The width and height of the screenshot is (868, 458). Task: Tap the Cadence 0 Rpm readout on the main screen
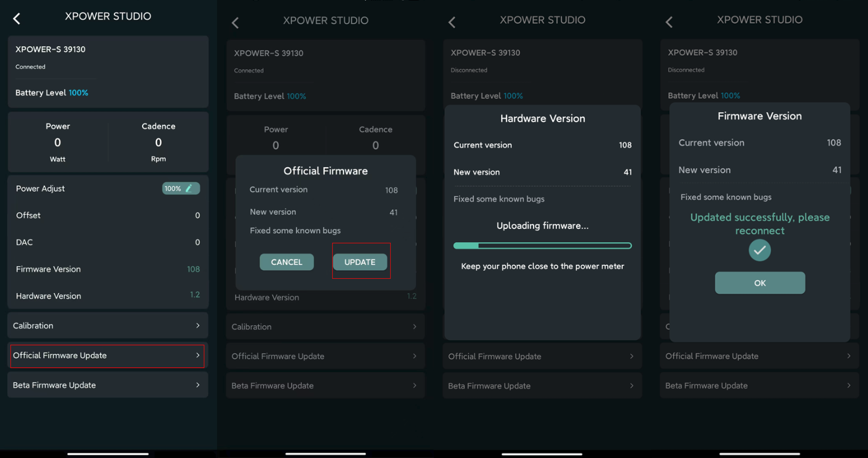[x=158, y=143]
